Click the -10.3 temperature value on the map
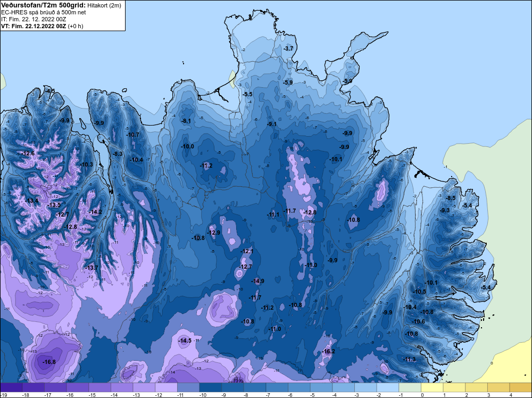The height and width of the screenshot is (398, 532). click(86, 164)
